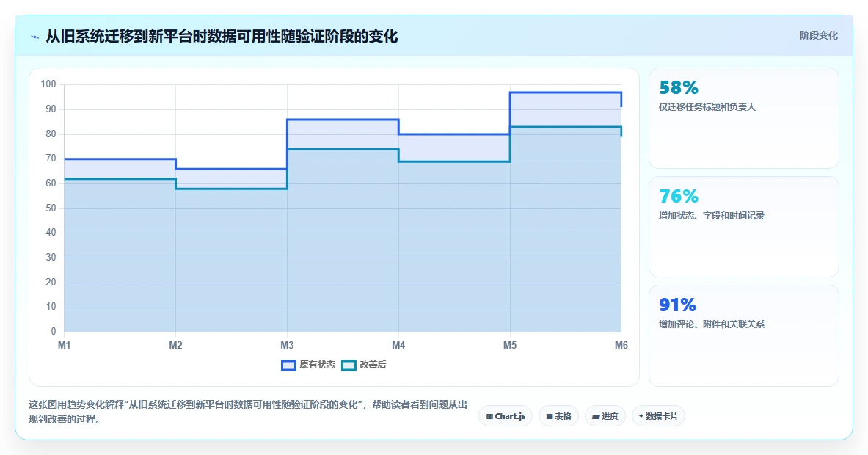
Task: Click the 76% value
Action: point(679,196)
